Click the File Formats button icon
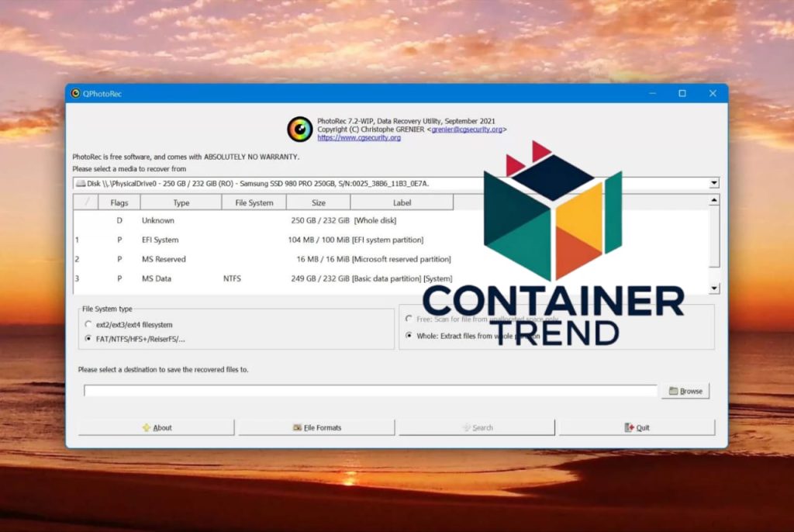Viewport: 794px width, 532px height. pyautogui.click(x=297, y=427)
